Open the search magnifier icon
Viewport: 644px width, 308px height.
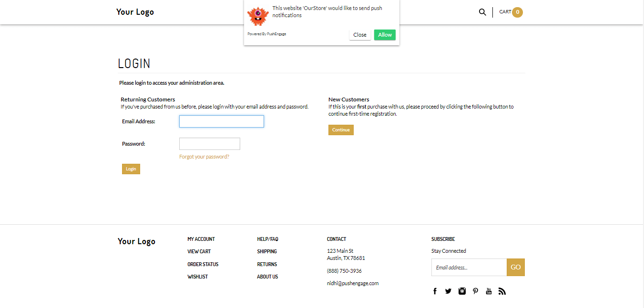[x=482, y=12]
